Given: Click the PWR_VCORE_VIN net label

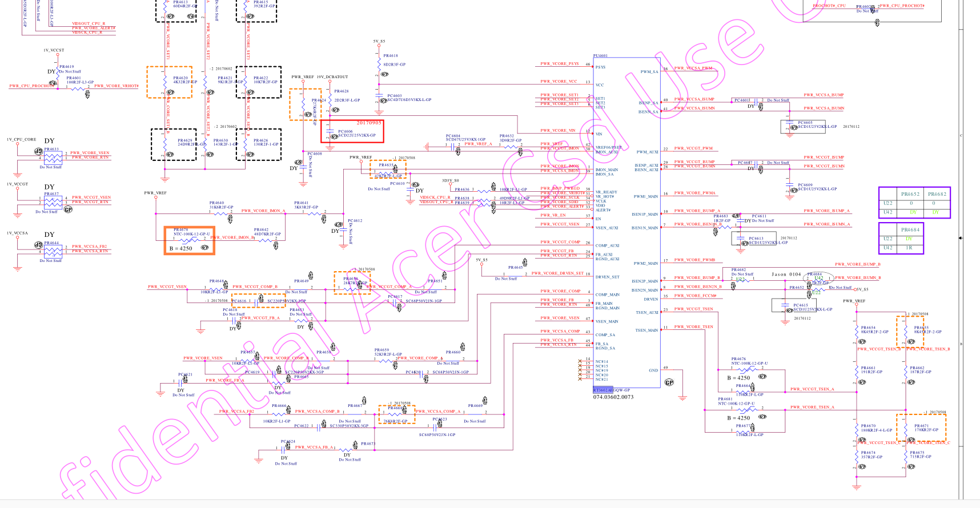Looking at the screenshot, I should (558, 131).
